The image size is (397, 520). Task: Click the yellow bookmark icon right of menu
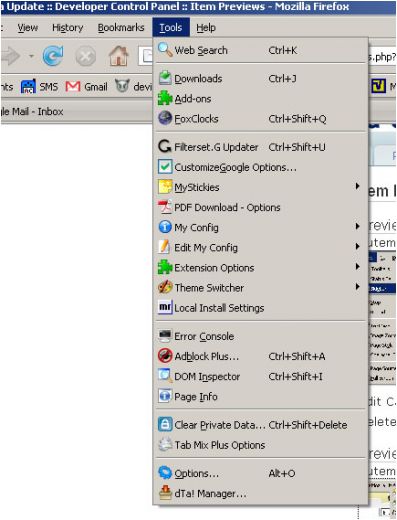[379, 86]
